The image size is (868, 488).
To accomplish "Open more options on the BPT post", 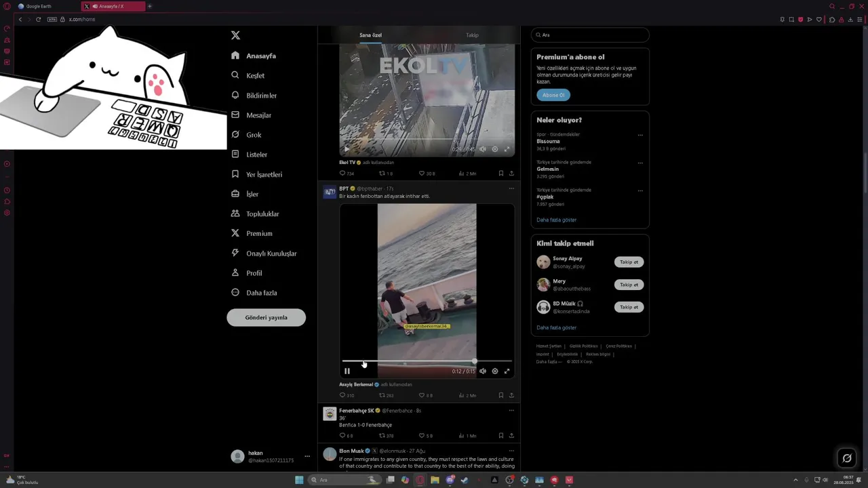I will [x=511, y=188].
